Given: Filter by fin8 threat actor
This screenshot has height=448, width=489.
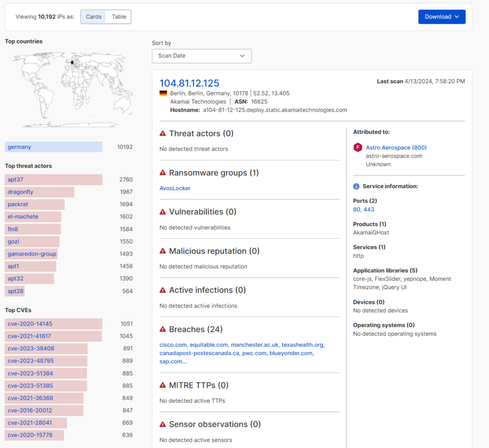Looking at the screenshot, I should [33, 229].
